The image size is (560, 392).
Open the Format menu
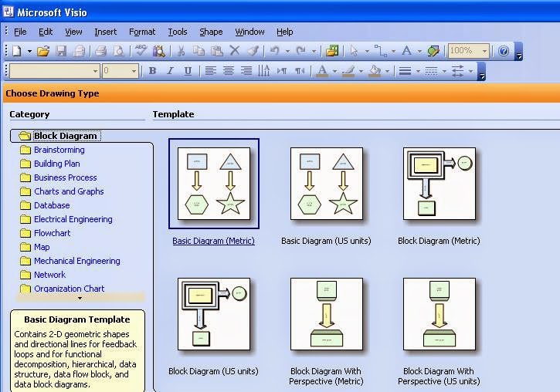click(x=142, y=32)
